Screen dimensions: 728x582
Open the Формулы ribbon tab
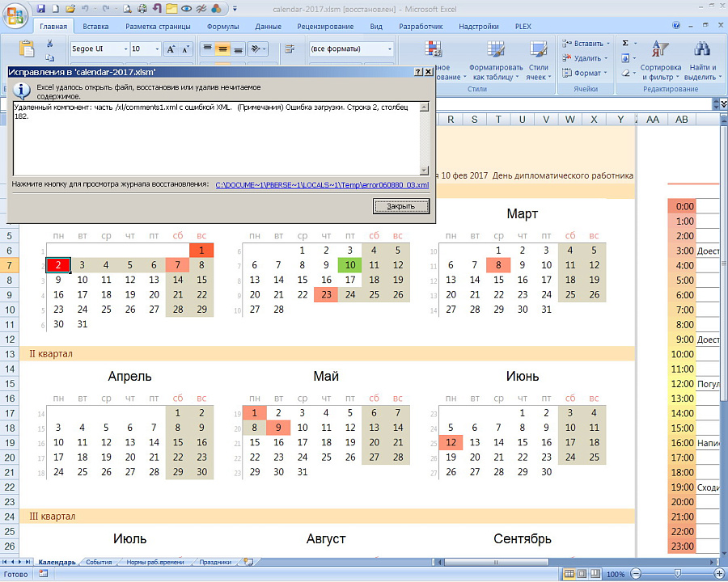tap(222, 26)
